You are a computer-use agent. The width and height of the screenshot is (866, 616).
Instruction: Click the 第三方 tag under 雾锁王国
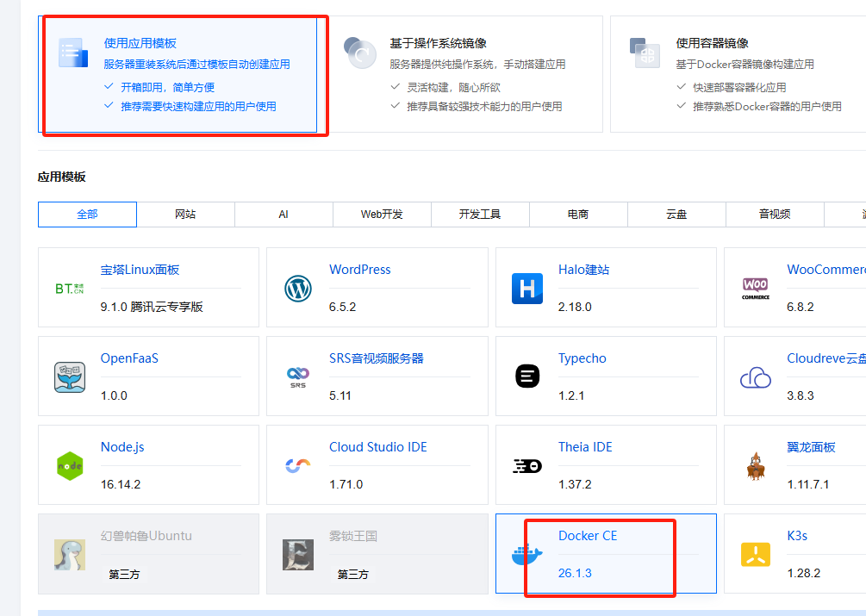pyautogui.click(x=353, y=575)
